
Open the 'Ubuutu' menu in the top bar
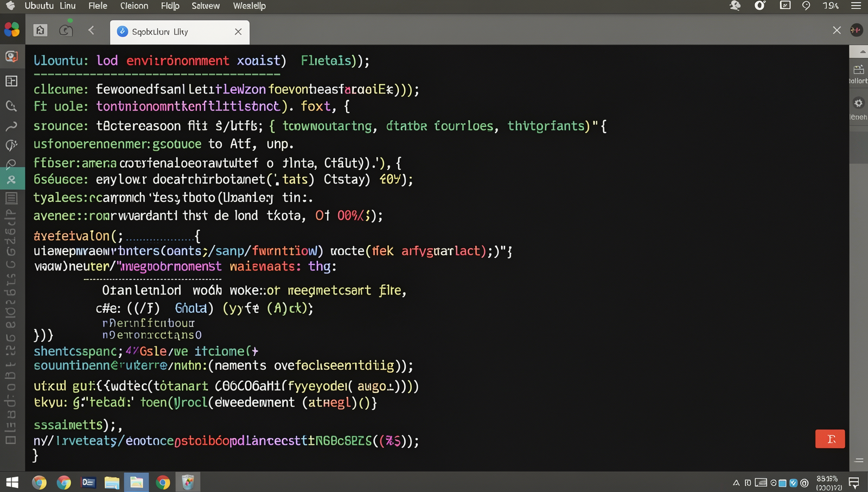pyautogui.click(x=39, y=6)
